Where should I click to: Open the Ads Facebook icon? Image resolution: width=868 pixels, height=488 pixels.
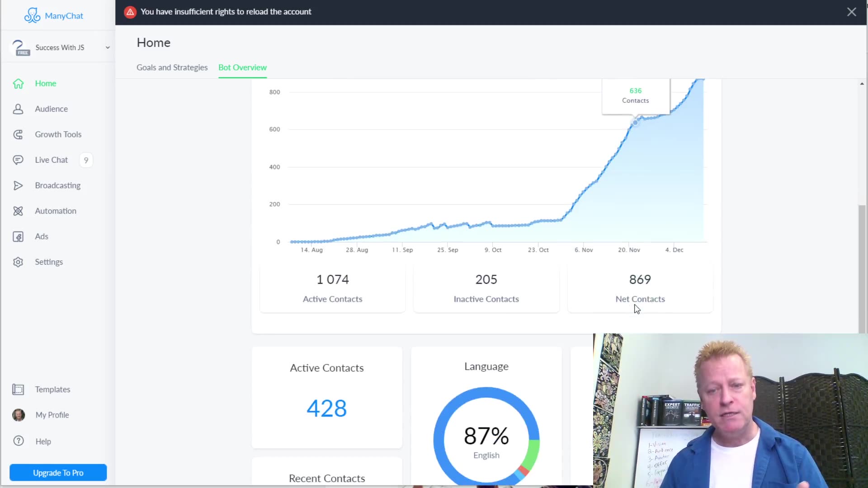[x=18, y=237]
